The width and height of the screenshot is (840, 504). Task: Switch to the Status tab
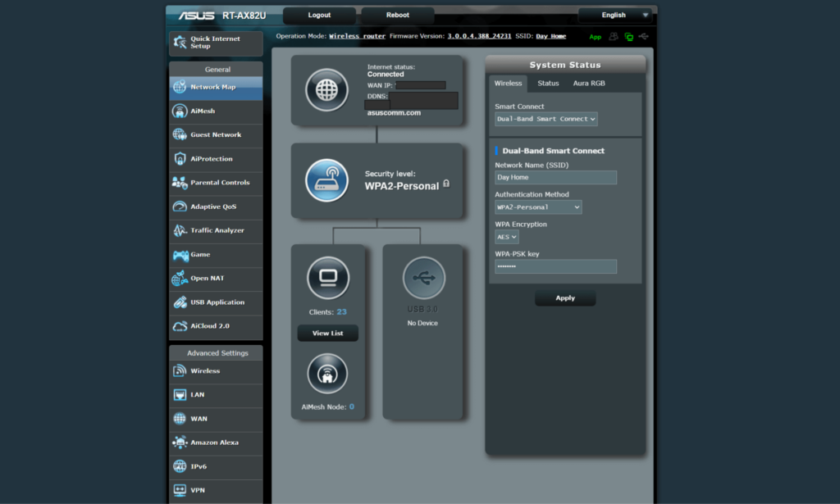click(547, 83)
